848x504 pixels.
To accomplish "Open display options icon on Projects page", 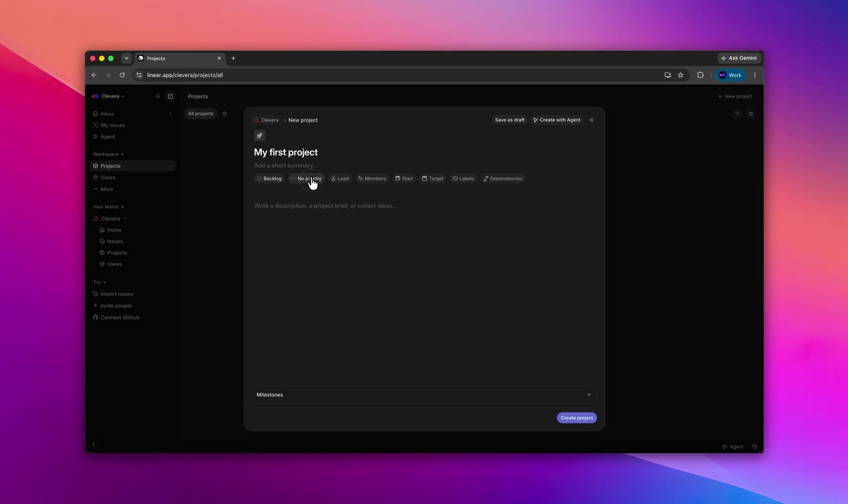I will (751, 114).
